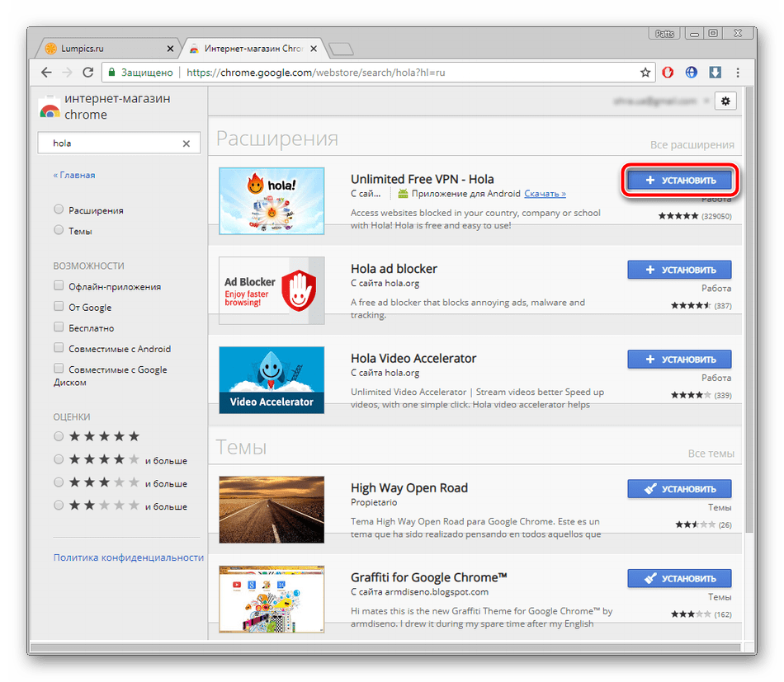Select the Темы radio button
The width and height of the screenshot is (784, 682).
(59, 231)
